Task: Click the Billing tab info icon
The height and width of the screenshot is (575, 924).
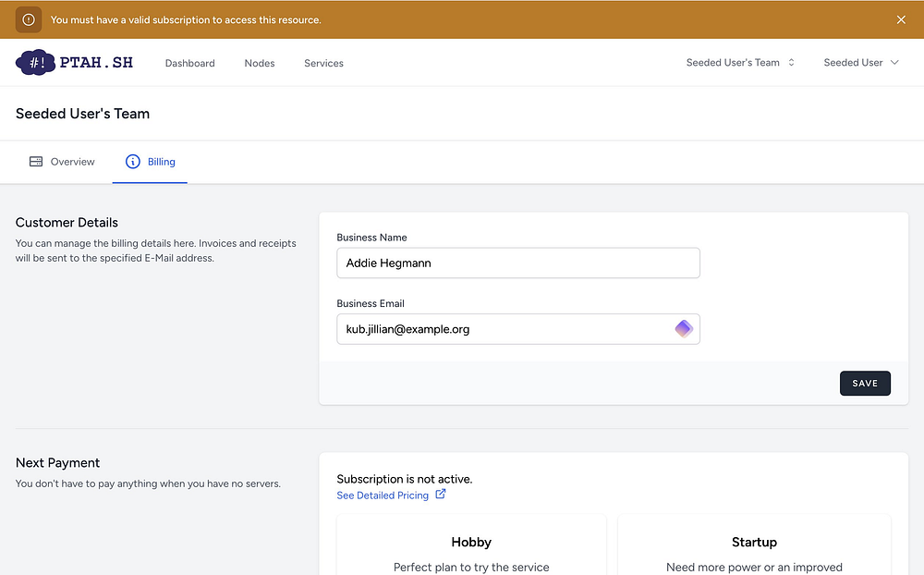Action: click(133, 162)
